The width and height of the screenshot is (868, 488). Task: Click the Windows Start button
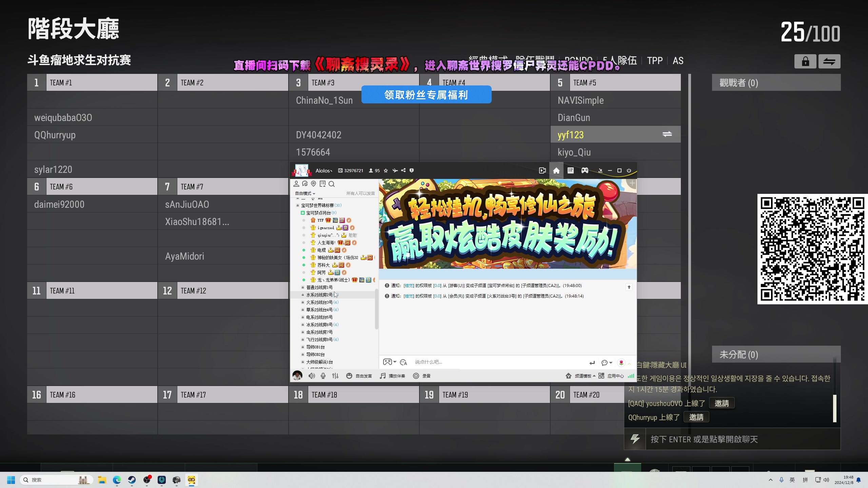tap(11, 480)
